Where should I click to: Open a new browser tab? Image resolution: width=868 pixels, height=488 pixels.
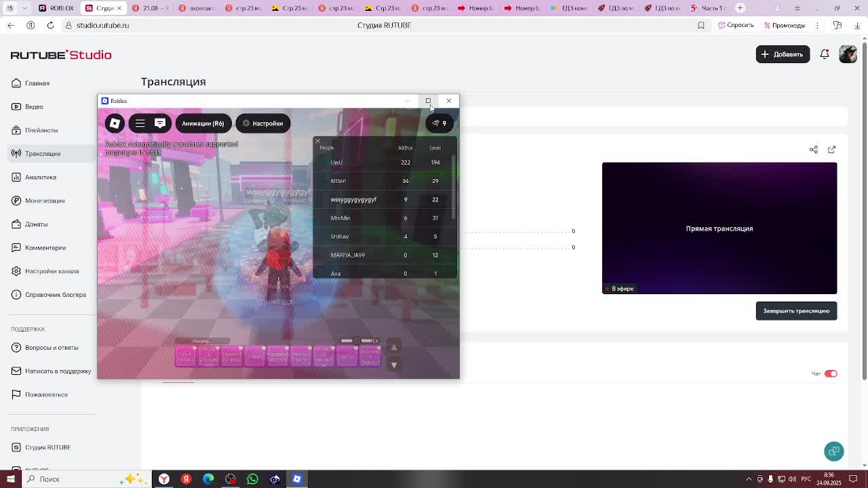[741, 8]
